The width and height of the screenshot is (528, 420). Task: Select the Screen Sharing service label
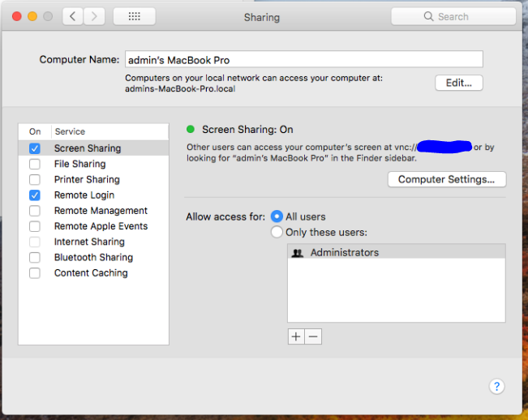click(x=88, y=148)
